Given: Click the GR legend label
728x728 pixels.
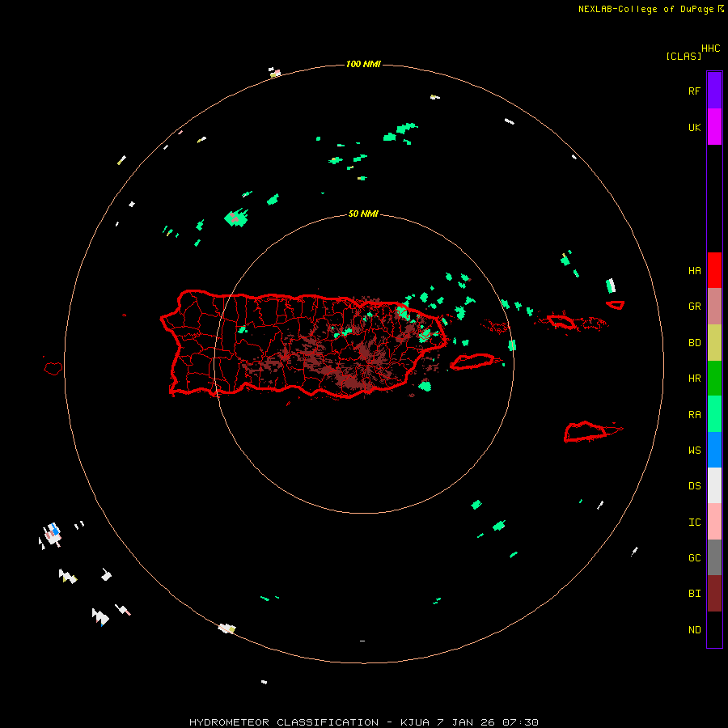Looking at the screenshot, I should tap(694, 307).
